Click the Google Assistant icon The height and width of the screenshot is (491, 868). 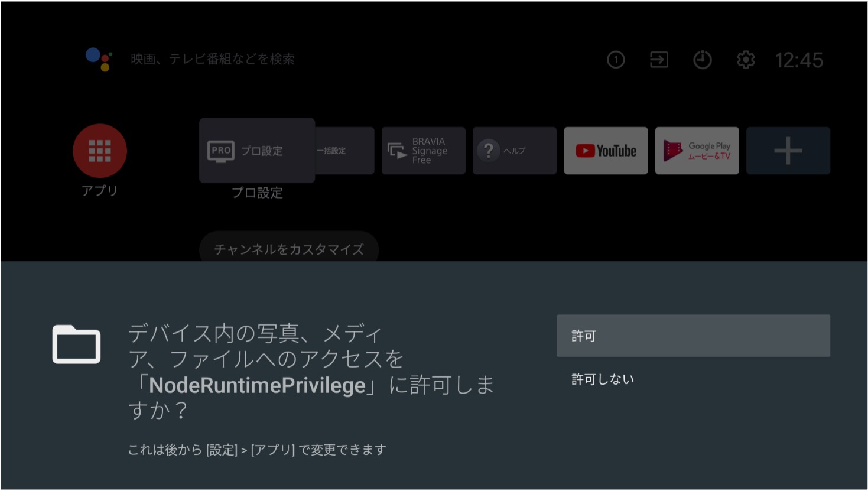pos(99,59)
